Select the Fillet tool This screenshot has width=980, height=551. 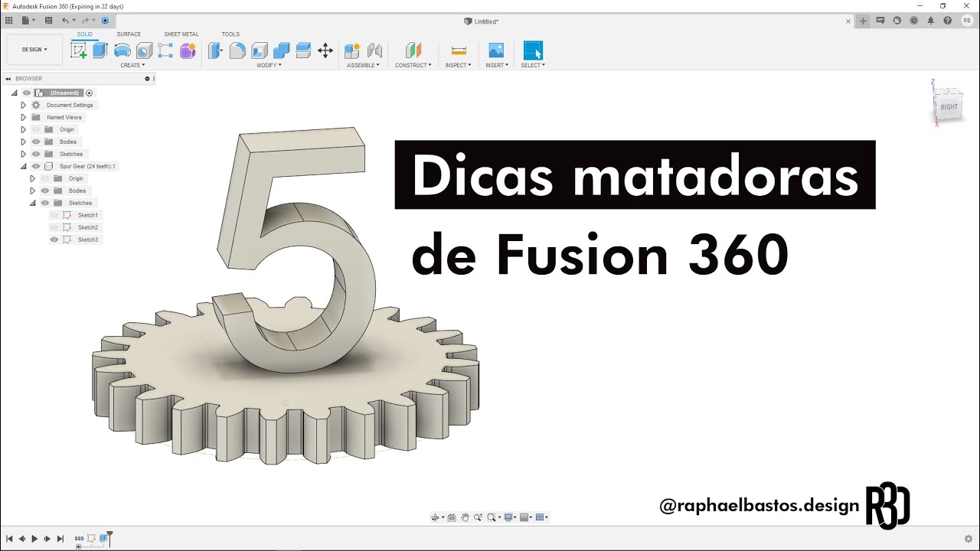click(237, 51)
